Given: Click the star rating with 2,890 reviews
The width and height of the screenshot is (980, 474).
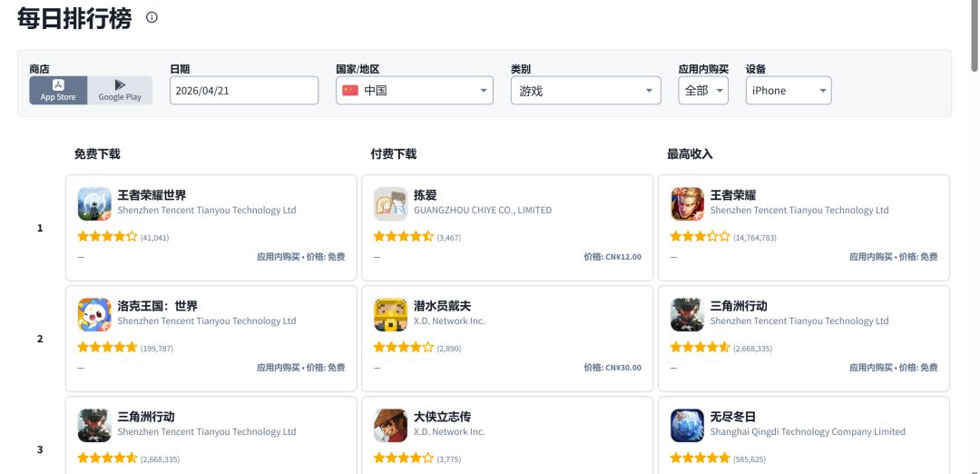Looking at the screenshot, I should coord(404,347).
